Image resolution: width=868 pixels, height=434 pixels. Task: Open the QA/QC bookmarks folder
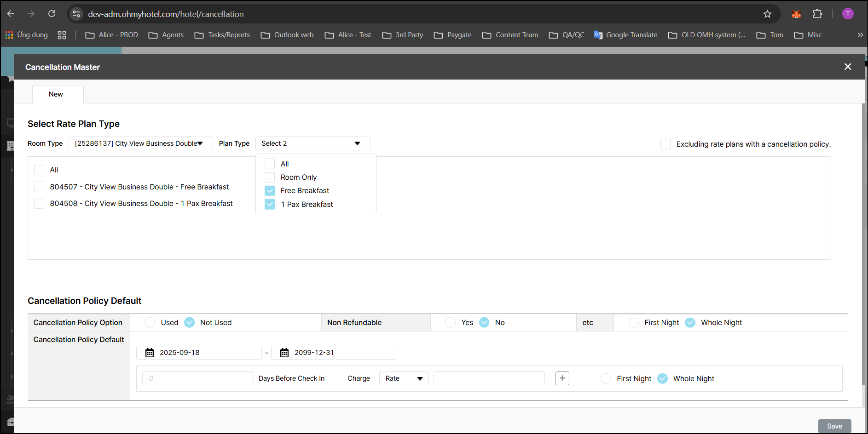pos(567,35)
